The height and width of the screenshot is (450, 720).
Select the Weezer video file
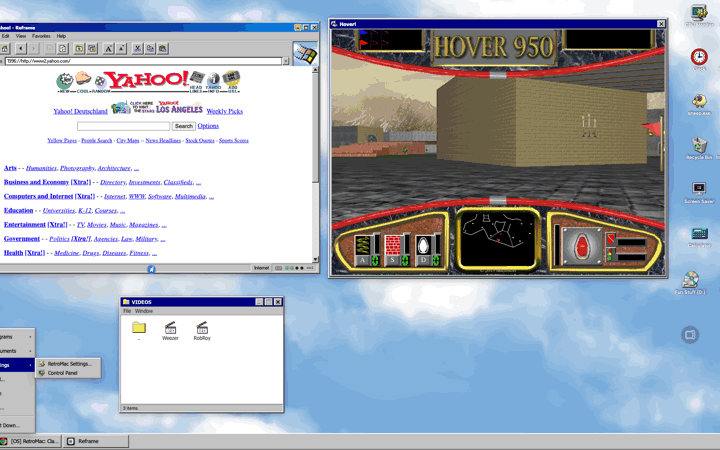(x=170, y=331)
